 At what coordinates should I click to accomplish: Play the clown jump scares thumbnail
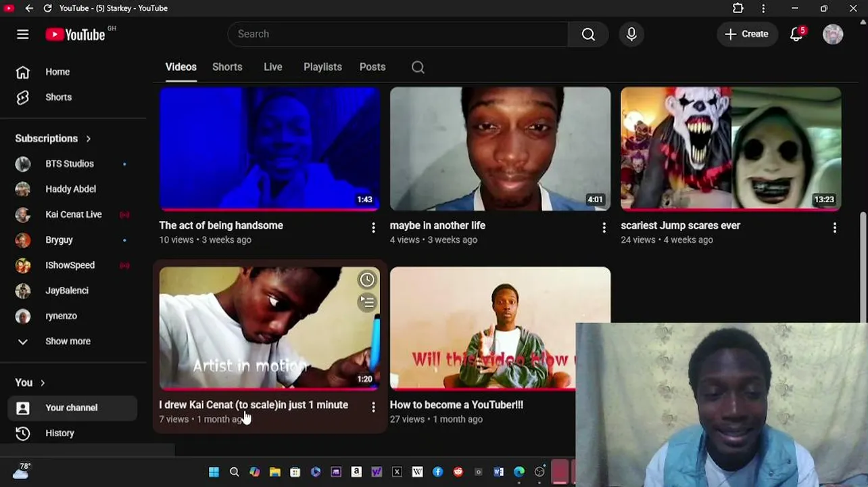[731, 148]
